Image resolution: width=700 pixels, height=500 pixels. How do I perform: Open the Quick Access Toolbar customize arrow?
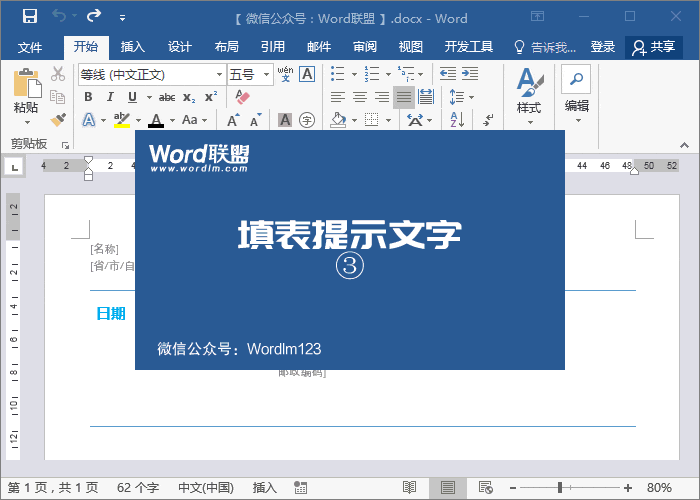122,18
